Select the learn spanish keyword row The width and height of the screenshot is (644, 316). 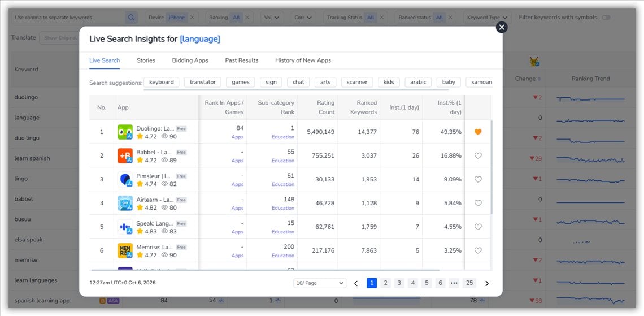32,158
